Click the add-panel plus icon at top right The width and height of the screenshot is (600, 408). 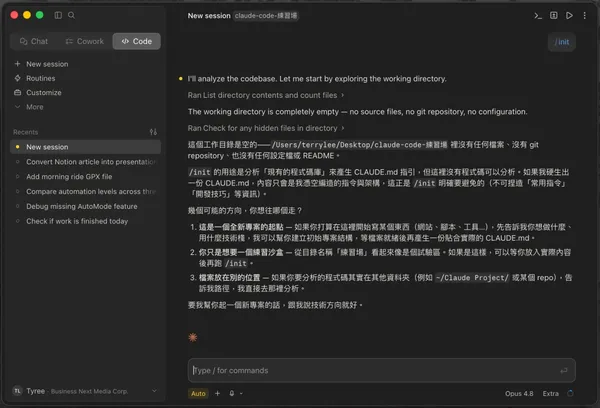click(554, 15)
